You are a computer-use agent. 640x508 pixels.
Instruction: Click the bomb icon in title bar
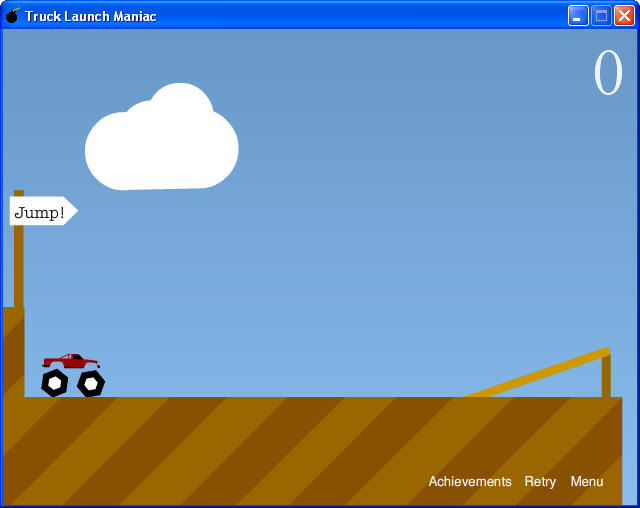13,16
